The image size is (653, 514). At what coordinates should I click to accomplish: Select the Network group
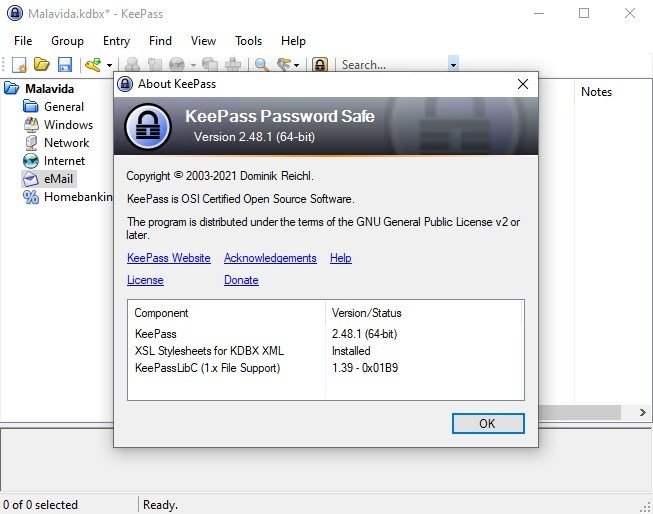66,142
